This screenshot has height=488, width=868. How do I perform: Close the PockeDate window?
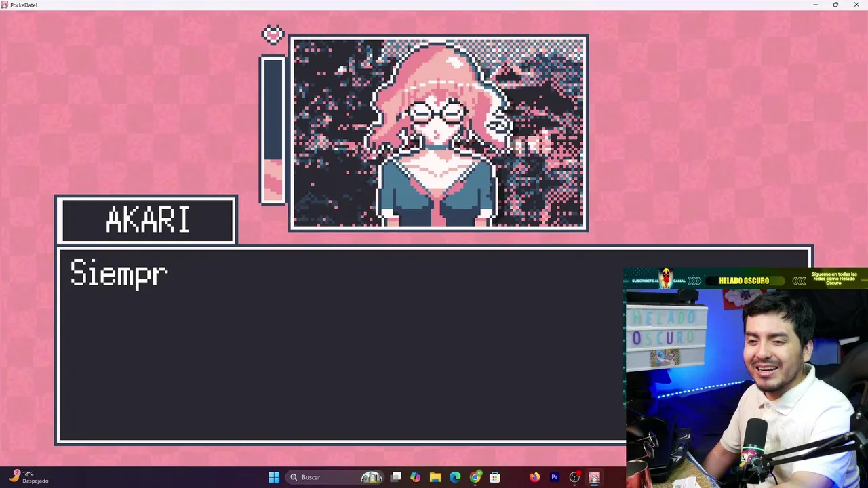(x=856, y=5)
